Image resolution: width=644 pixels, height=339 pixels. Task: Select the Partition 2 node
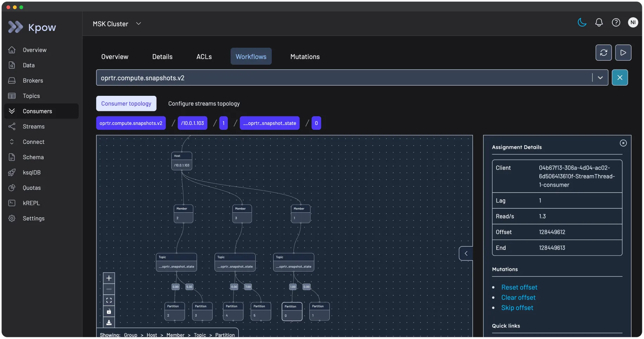tap(175, 311)
